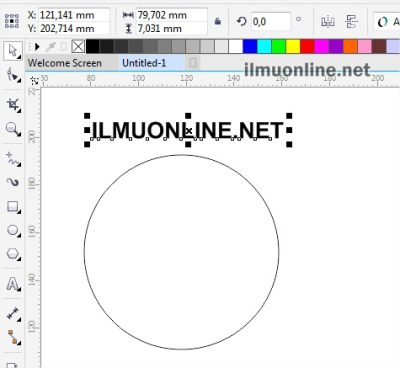The width and height of the screenshot is (400, 368).
Task: Select the Rectangle tool
Action: (x=13, y=207)
